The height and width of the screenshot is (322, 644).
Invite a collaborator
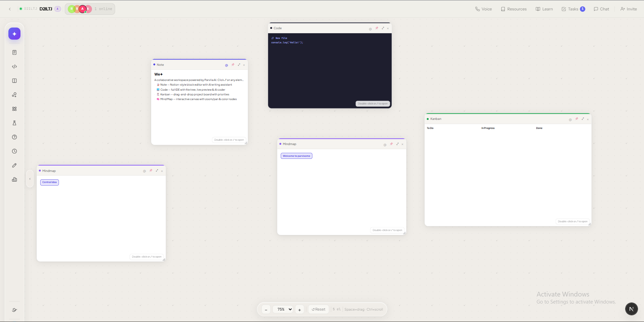pyautogui.click(x=629, y=9)
